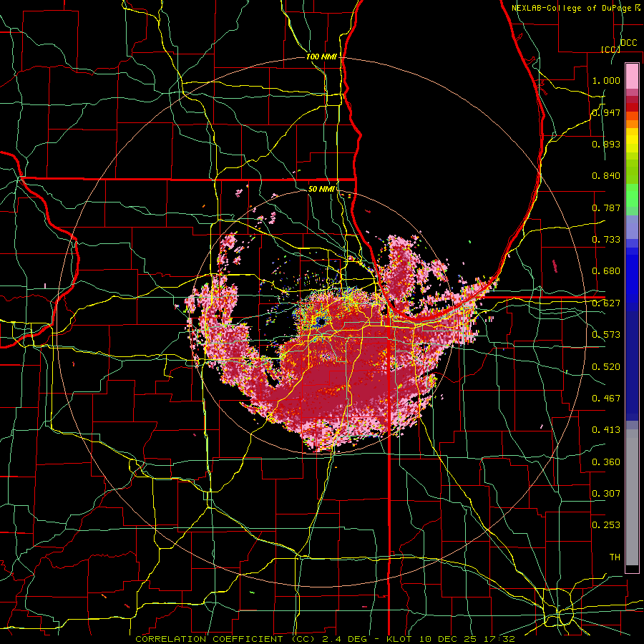The width and height of the screenshot is (644, 644).
Task: Select the 0.680 scale value
Action: point(606,271)
